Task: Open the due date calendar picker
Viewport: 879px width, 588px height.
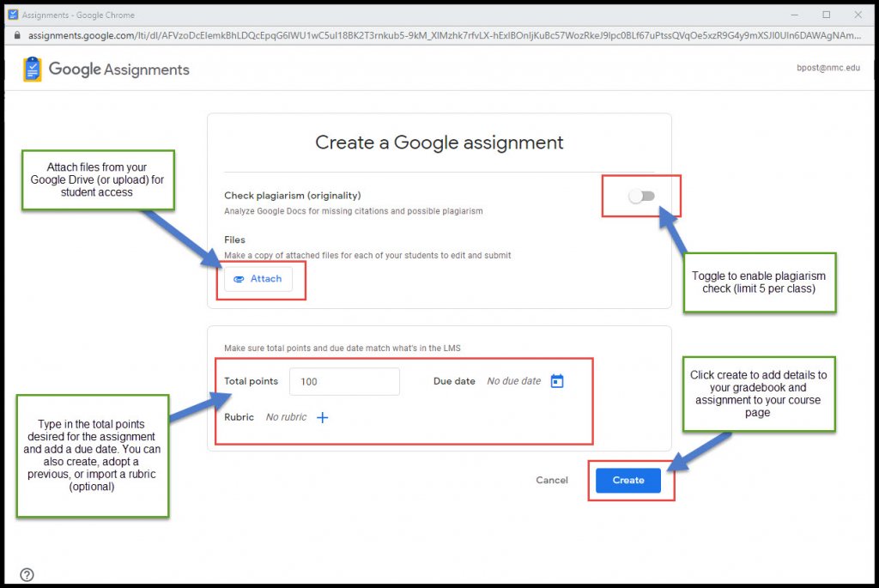Action: click(x=557, y=381)
